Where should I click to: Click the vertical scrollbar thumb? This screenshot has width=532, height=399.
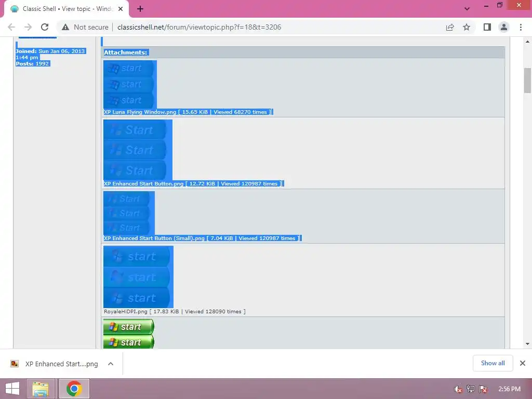pos(528,81)
